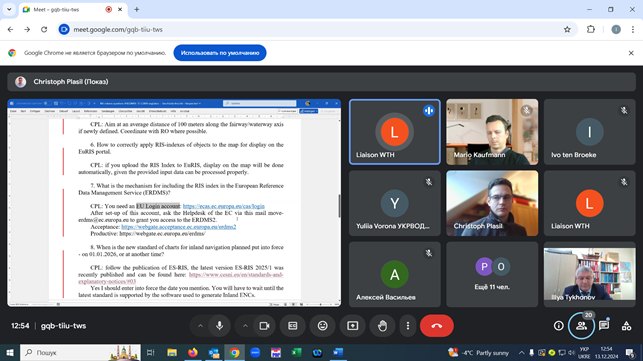Show the participants list icon
Screen dimensions: 643x361
[x=581, y=326]
